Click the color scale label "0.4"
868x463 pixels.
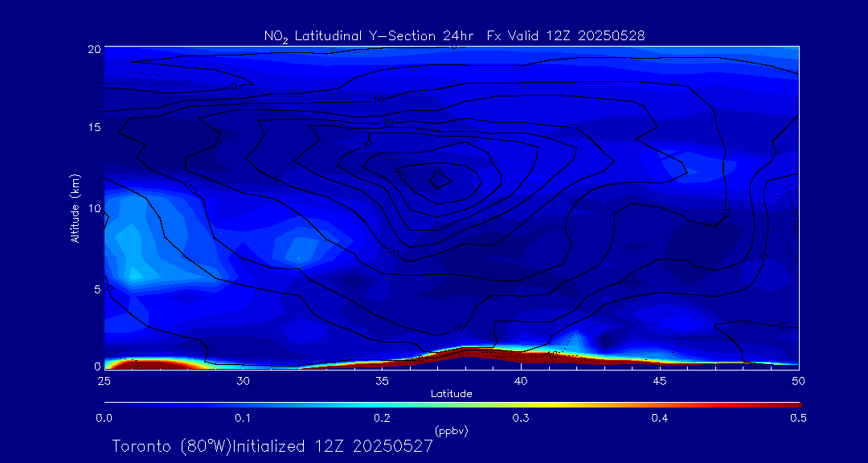tap(659, 418)
